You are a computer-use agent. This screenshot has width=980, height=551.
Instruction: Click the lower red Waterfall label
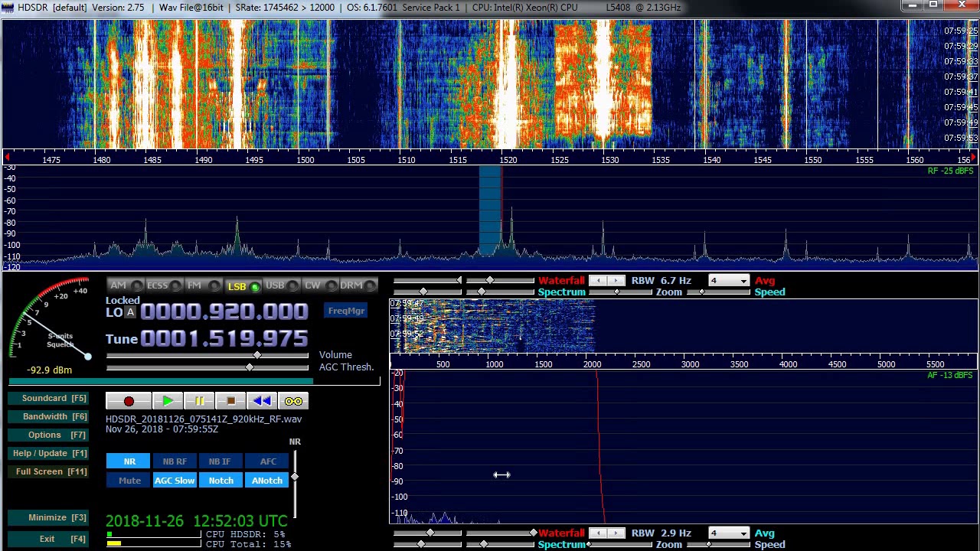(x=561, y=533)
